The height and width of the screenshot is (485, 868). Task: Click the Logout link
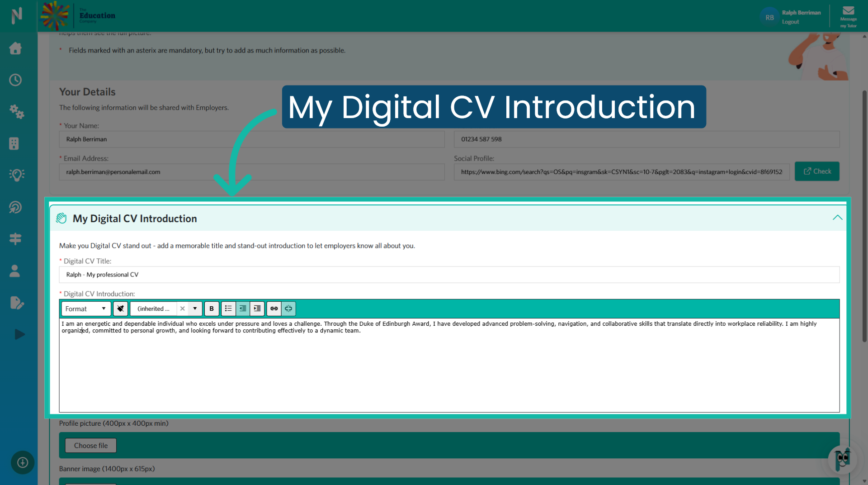790,22
